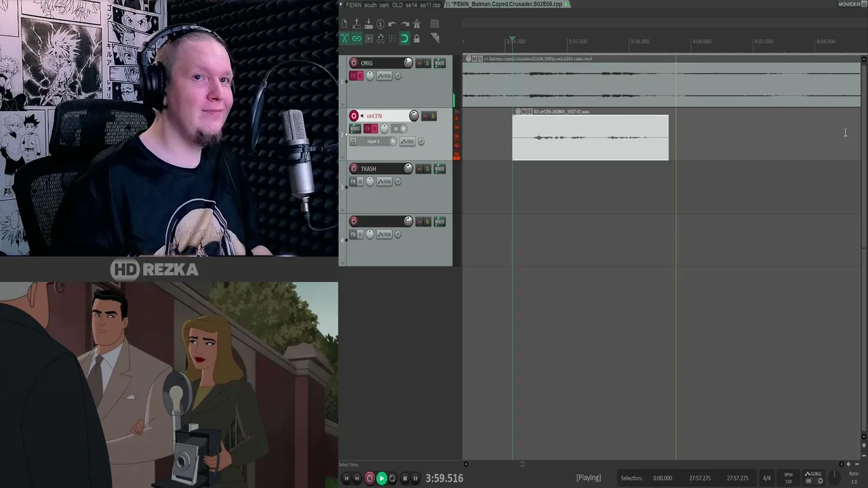Open the unCEN track TRIM envelope button

coord(407,142)
